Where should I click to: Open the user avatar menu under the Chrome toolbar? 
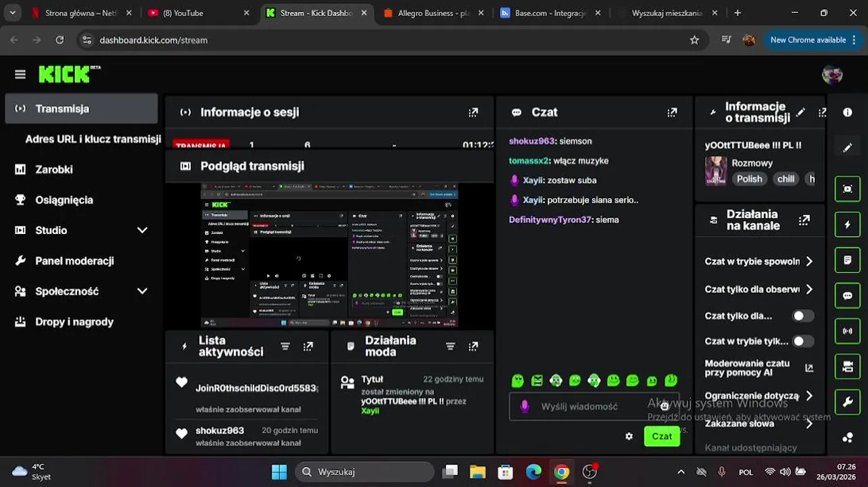(832, 74)
